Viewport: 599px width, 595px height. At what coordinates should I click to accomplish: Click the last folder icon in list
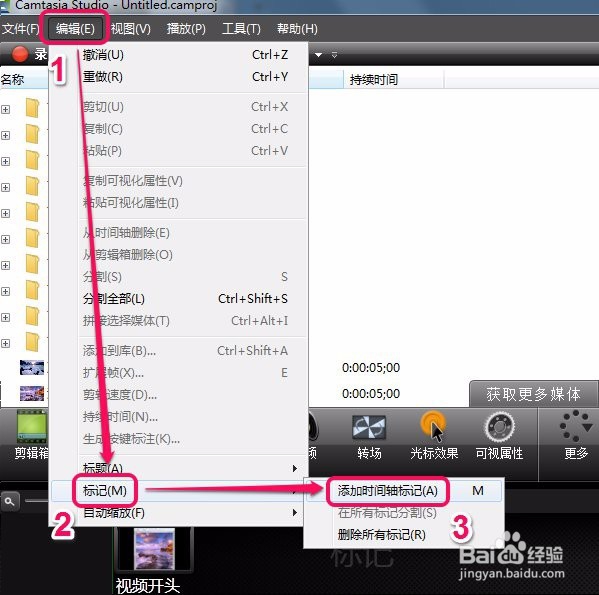pos(32,342)
